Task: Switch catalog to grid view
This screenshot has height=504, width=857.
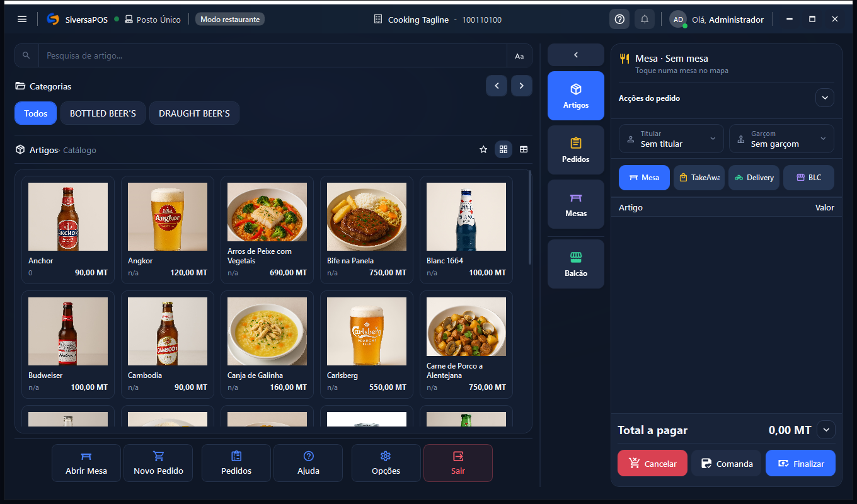Action: (x=503, y=149)
